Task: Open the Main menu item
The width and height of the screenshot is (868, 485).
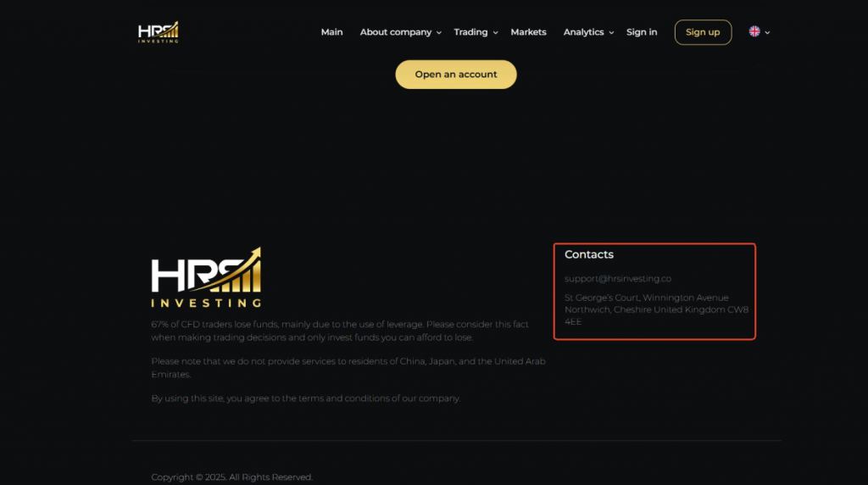Action: click(331, 32)
